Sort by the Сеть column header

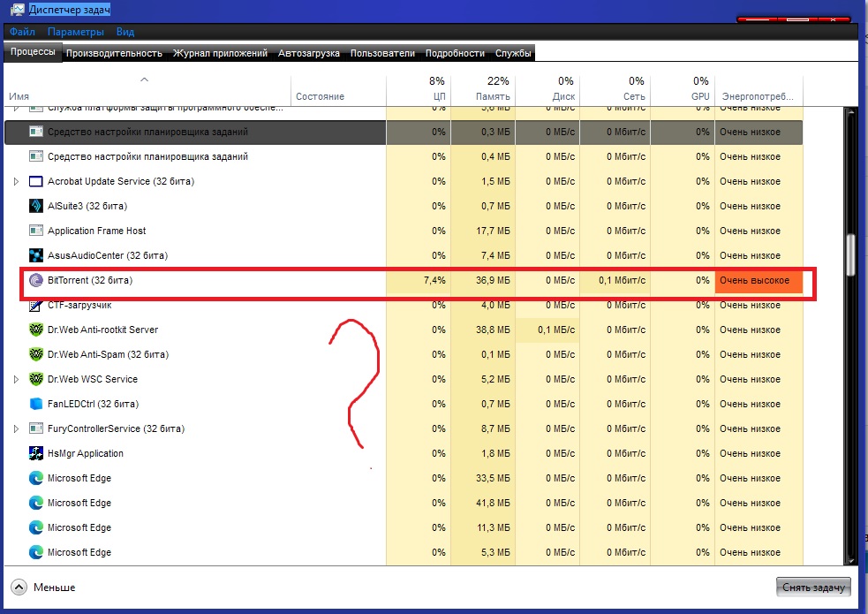tap(615, 88)
